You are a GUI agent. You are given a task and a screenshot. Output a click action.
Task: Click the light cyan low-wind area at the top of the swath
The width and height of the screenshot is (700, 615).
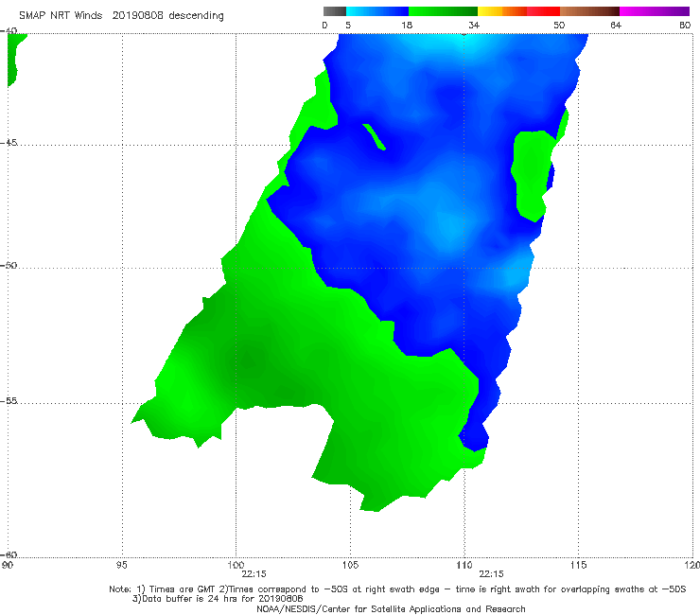coord(460,43)
